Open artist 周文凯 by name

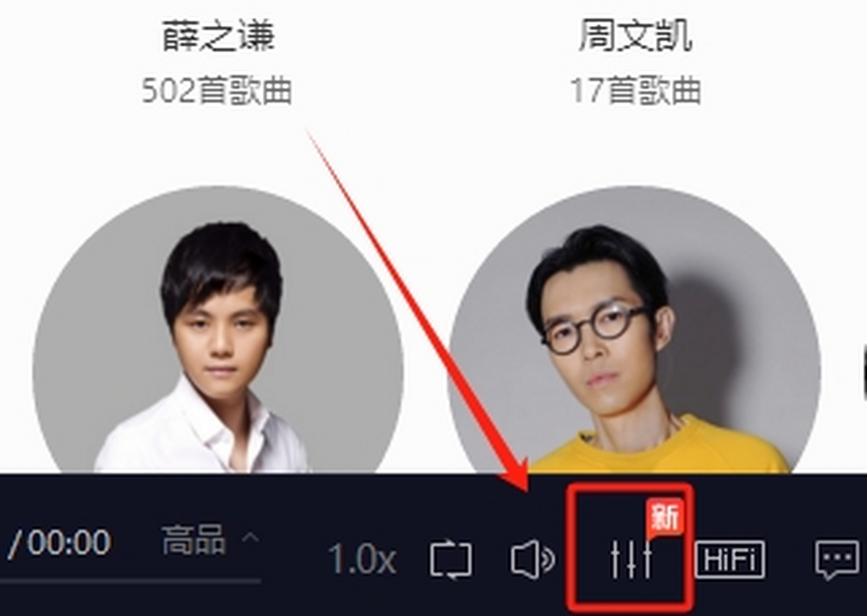coord(635,35)
